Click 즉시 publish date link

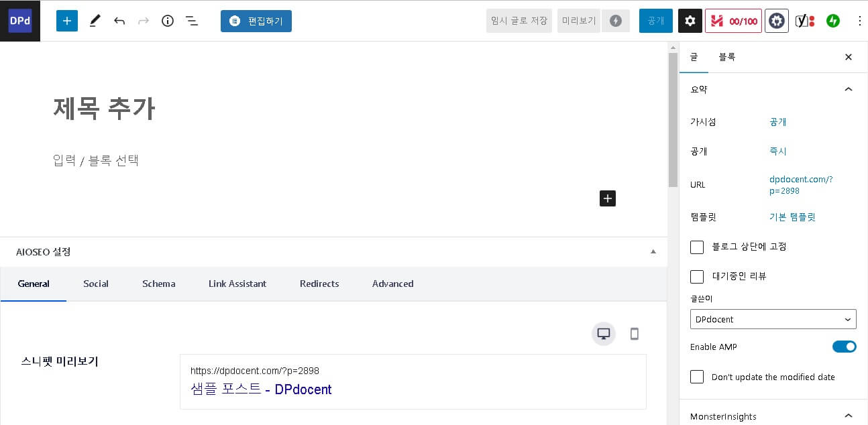coord(778,151)
